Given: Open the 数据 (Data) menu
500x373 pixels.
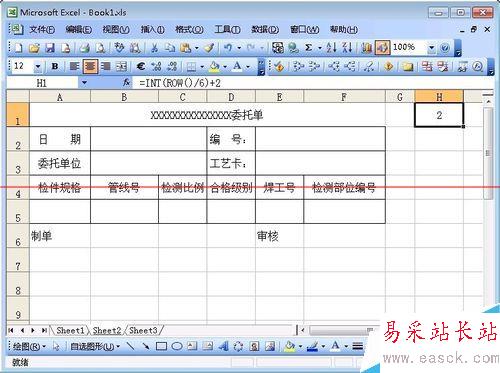Looking at the screenshot, I should click(x=265, y=30).
